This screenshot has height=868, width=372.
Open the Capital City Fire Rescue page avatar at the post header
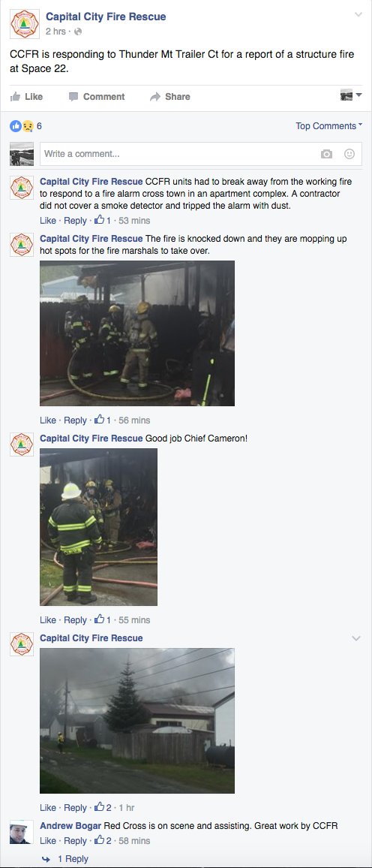click(x=24, y=24)
